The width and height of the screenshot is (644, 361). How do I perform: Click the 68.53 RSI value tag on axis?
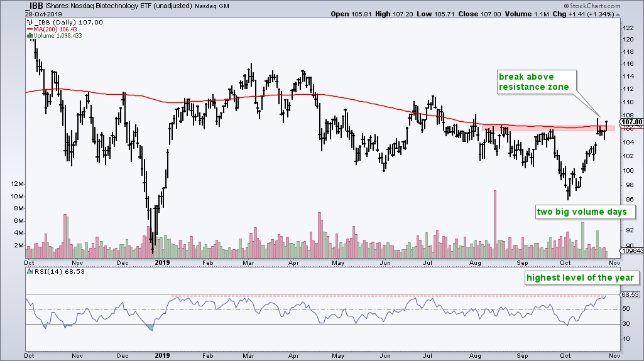point(630,295)
